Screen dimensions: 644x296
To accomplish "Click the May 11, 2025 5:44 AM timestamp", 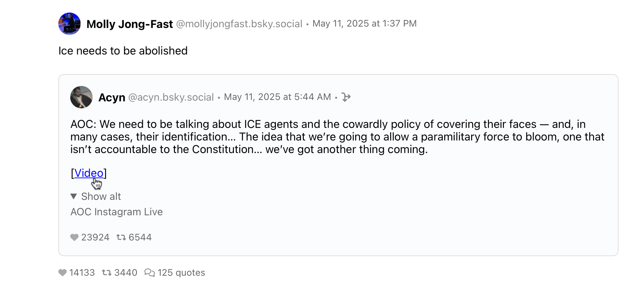I will pos(277,97).
